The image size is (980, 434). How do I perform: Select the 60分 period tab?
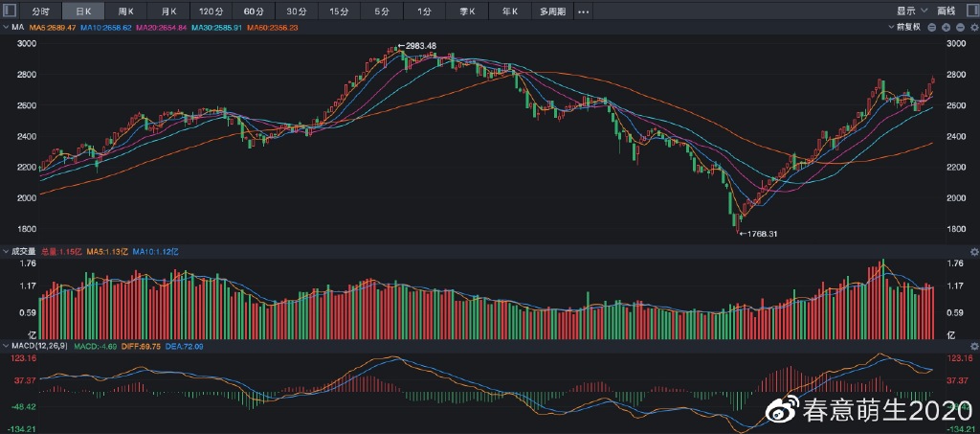tap(254, 11)
